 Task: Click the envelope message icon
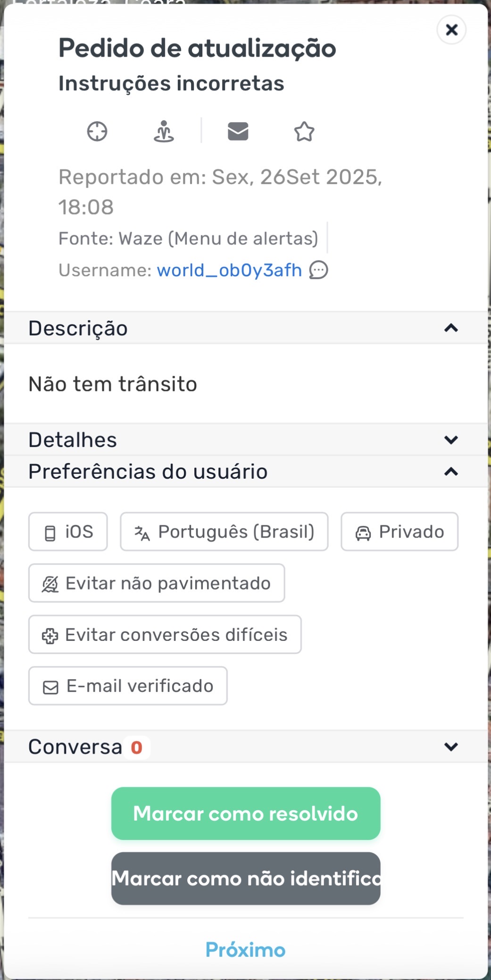click(x=238, y=132)
